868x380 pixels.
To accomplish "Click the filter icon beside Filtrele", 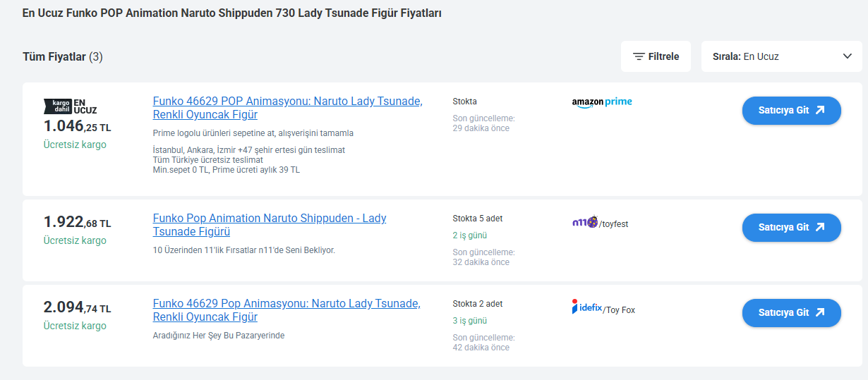I will pos(639,56).
